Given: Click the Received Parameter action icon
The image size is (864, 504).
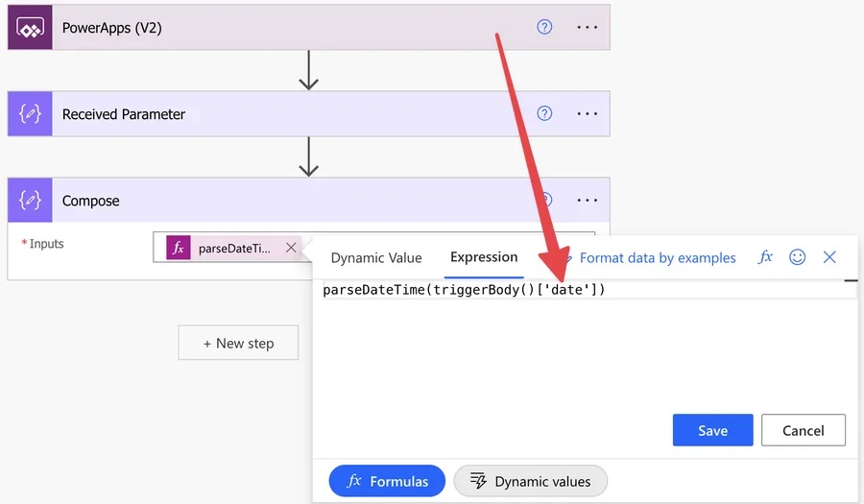Looking at the screenshot, I should pyautogui.click(x=30, y=114).
